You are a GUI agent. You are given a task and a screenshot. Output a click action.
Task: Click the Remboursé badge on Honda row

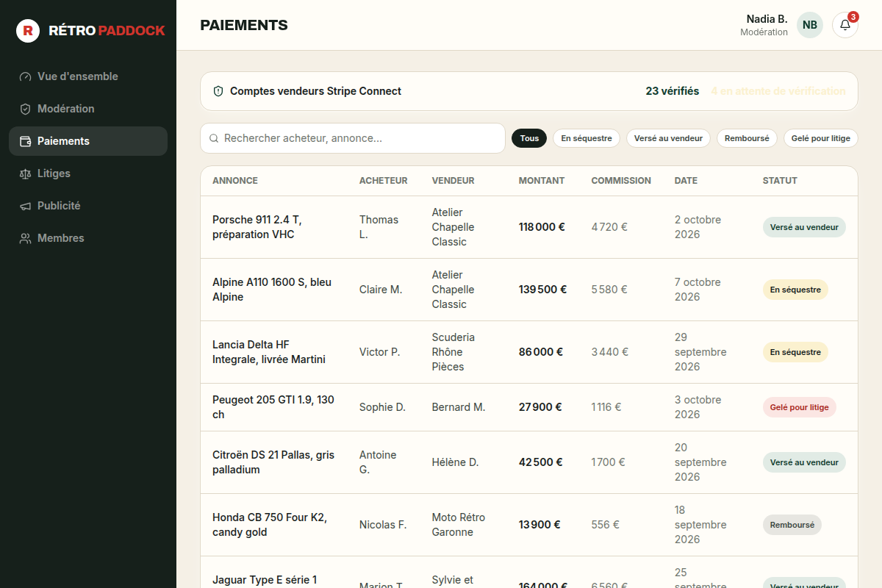[x=792, y=525]
